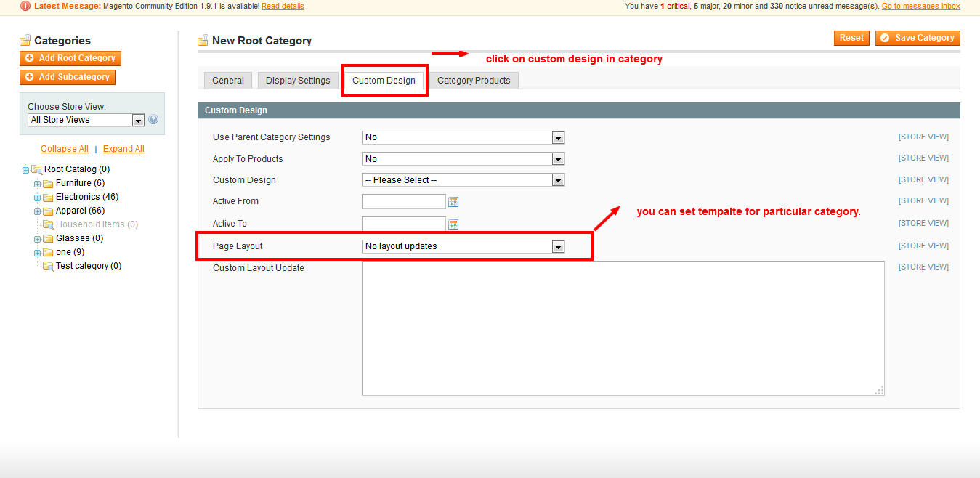Expand the Glasses category node
This screenshot has width=980, height=478.
[x=37, y=239]
